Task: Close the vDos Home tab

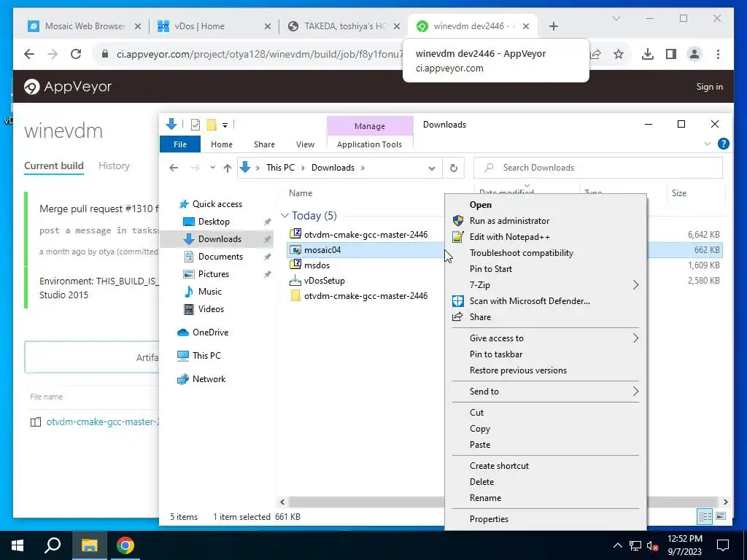Action: click(268, 26)
